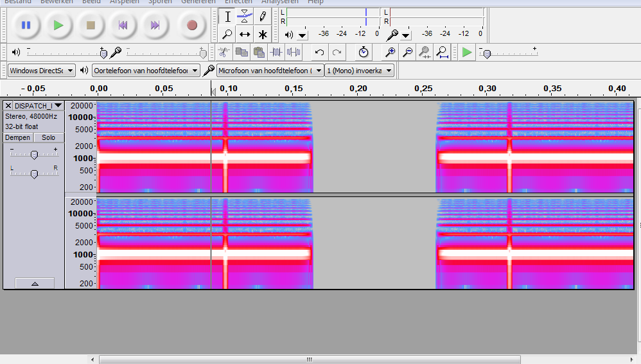Click the 20000 label on lower channel scale
The height and width of the screenshot is (364, 641).
(82, 202)
